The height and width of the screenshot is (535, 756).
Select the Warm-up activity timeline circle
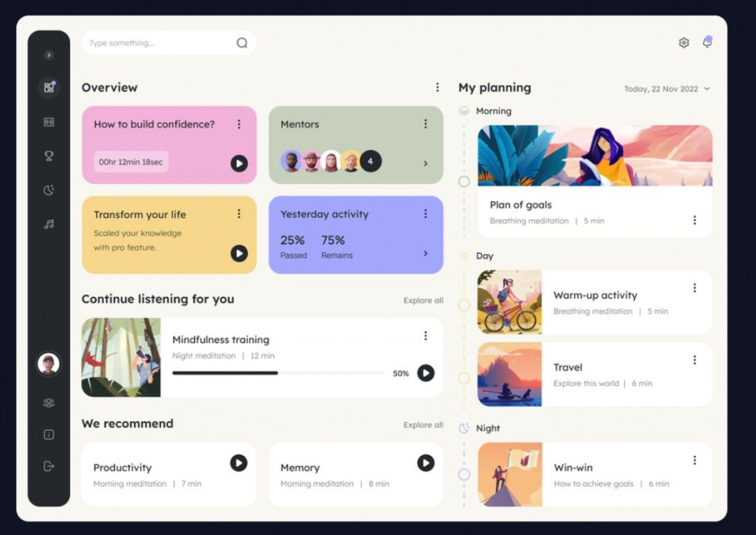coord(464,304)
